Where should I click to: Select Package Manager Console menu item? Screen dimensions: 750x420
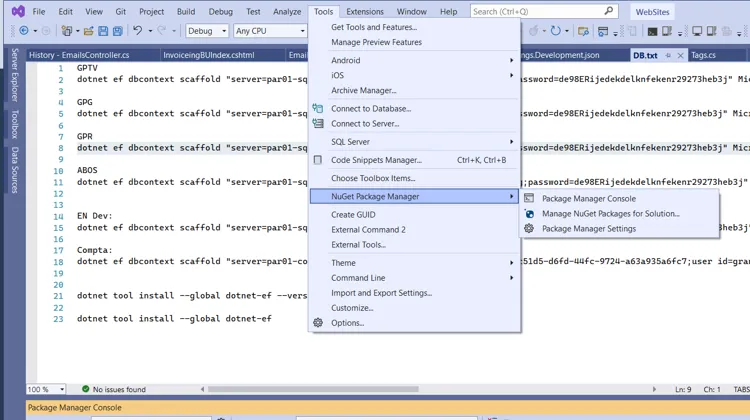coord(588,198)
